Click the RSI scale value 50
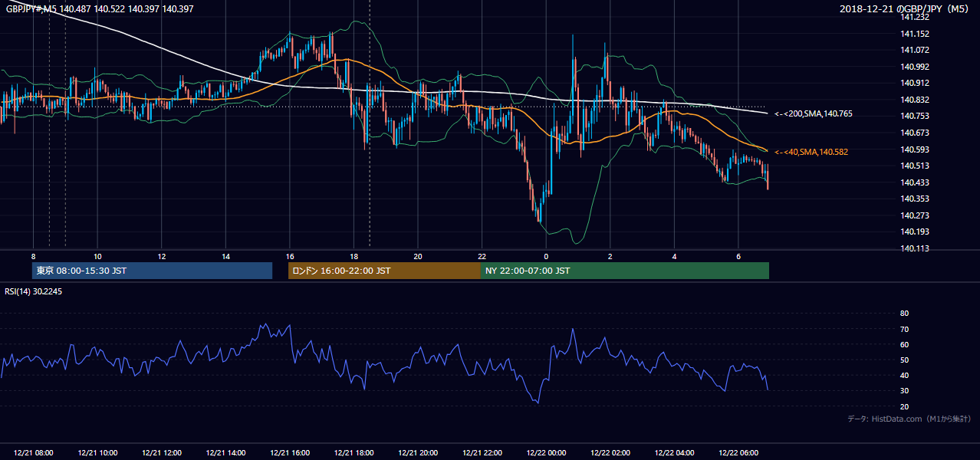 pos(904,360)
